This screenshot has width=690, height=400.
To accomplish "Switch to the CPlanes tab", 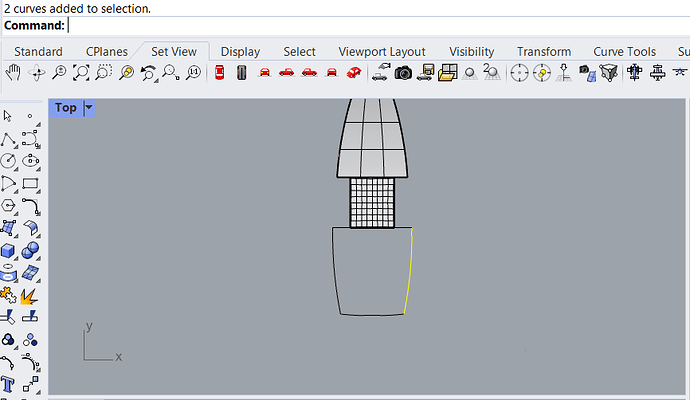I will point(106,51).
